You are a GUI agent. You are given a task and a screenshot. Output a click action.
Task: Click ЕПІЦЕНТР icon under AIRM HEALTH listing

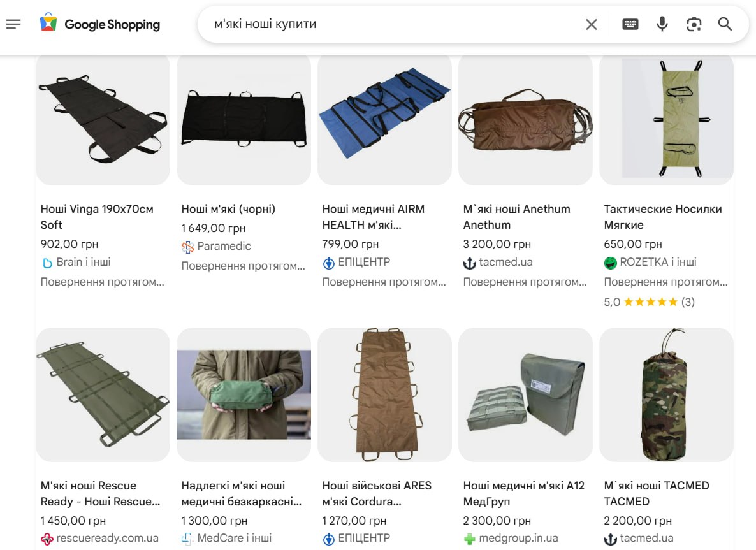pos(328,263)
